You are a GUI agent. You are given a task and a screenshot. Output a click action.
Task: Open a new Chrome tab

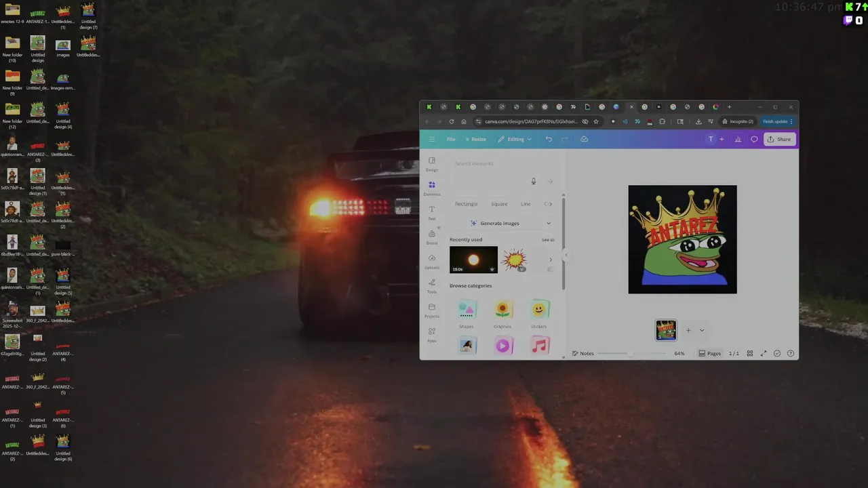(x=730, y=106)
